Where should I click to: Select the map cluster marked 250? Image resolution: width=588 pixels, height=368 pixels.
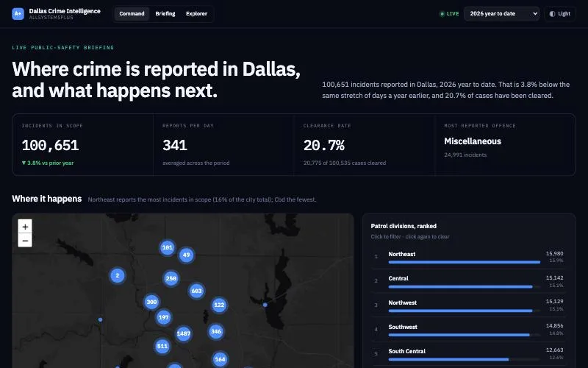coord(171,278)
